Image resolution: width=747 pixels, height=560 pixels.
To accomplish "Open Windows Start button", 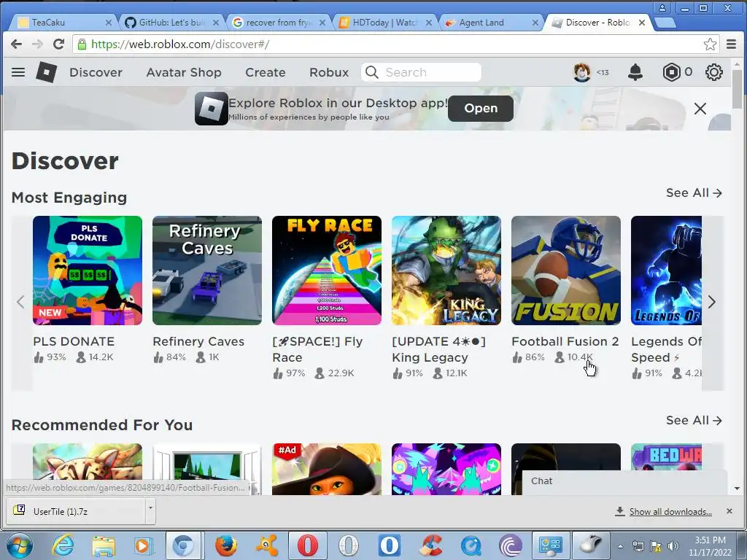I will pos(20,545).
